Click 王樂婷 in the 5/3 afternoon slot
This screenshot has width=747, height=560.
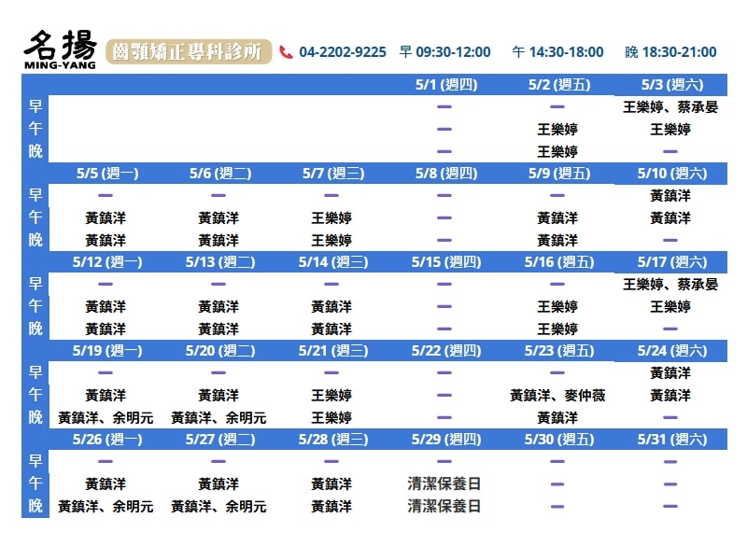670,129
